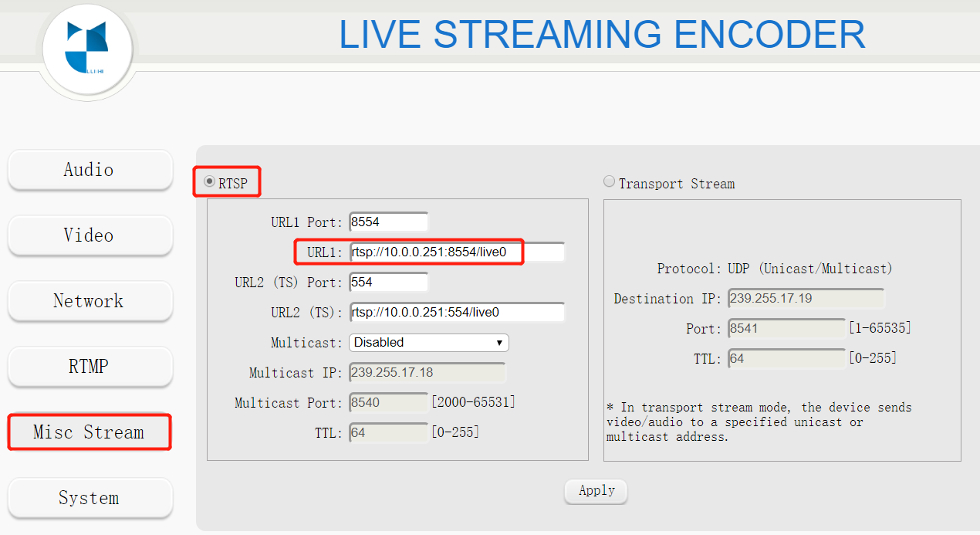Click the UDP (Unicast/Multicast) protocol text

[810, 269]
